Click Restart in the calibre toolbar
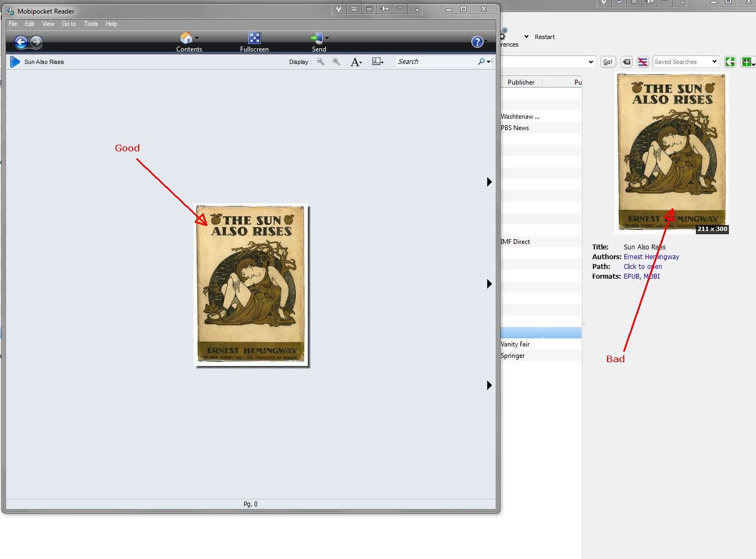The height and width of the screenshot is (559, 756). point(545,37)
